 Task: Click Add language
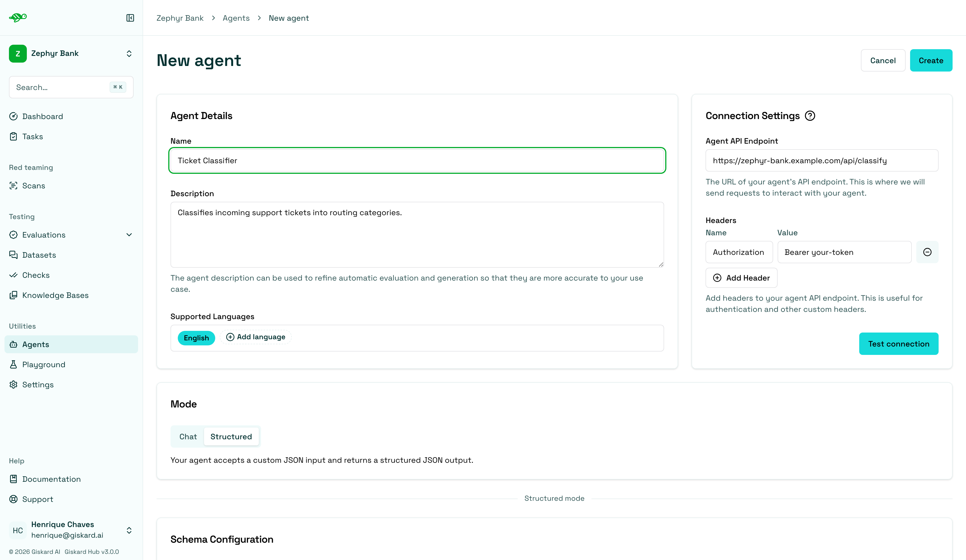[x=256, y=337]
